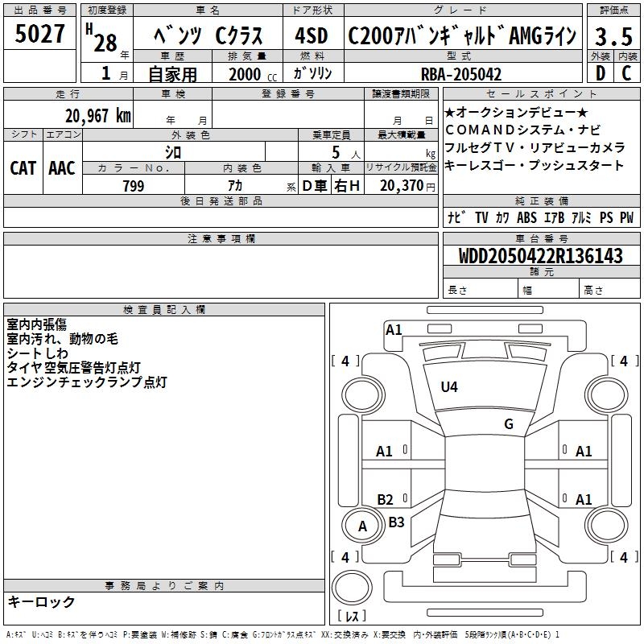
Task: Click [レス] spare tire label
Action: coord(352,616)
